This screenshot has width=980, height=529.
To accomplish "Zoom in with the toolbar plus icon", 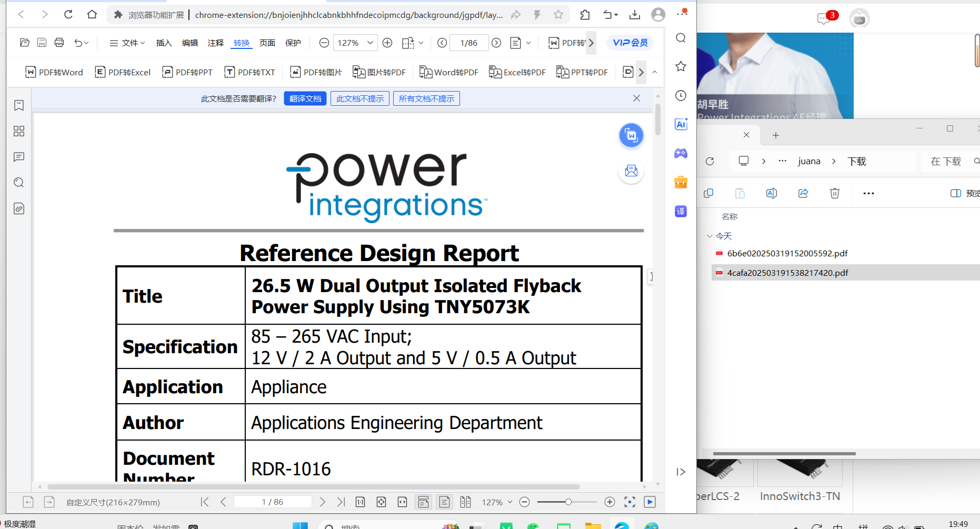I will pyautogui.click(x=387, y=43).
